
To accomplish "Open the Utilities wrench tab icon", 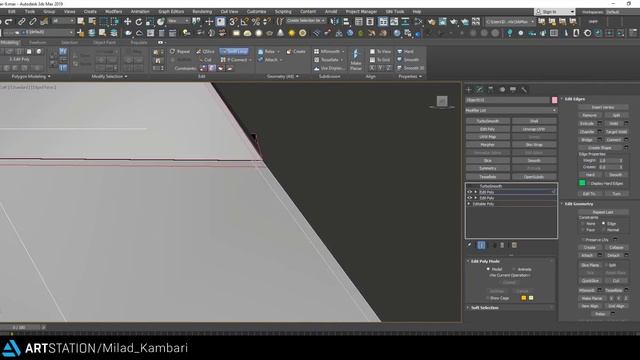I will [x=524, y=89].
